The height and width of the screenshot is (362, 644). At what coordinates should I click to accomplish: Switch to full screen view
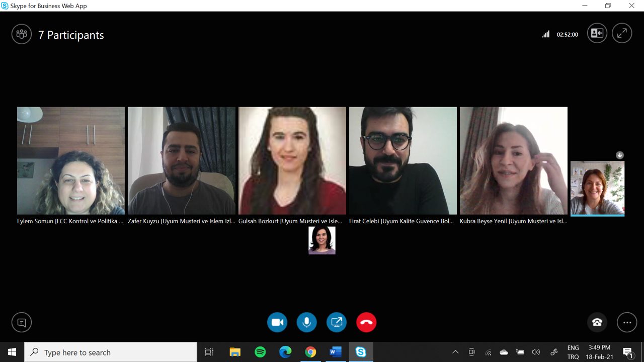pyautogui.click(x=622, y=33)
